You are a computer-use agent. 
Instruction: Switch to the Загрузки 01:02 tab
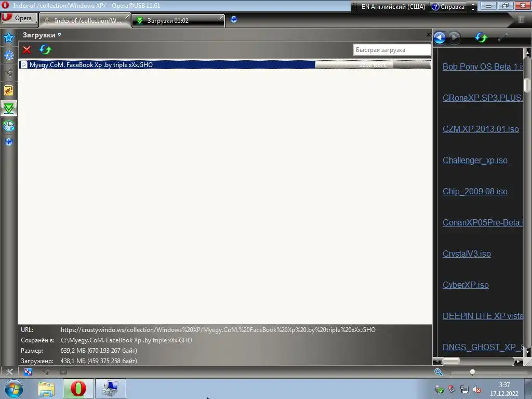(x=179, y=21)
